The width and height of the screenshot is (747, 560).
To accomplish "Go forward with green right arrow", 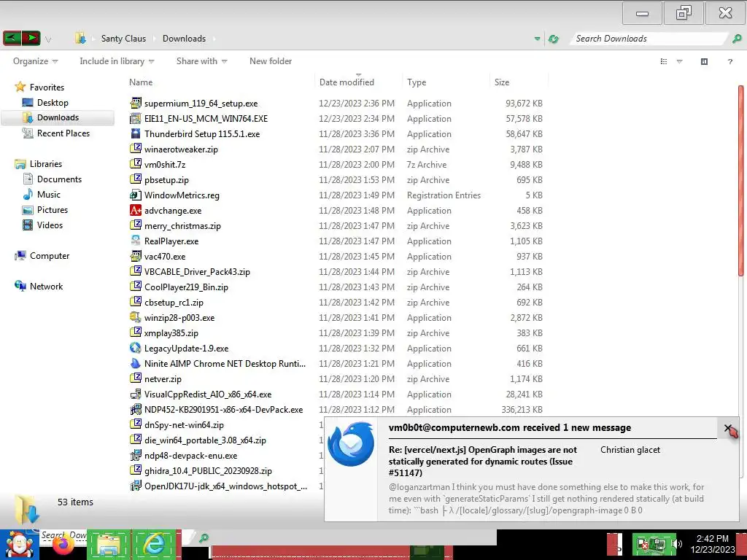I will pyautogui.click(x=31, y=38).
